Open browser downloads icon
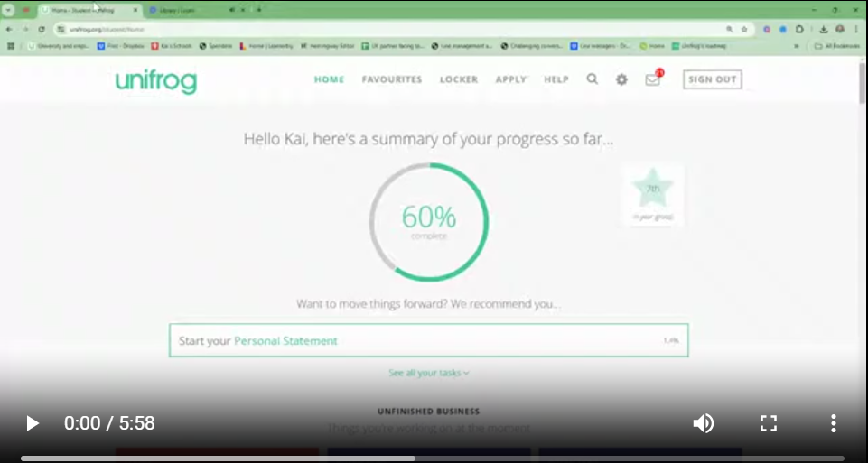Screen dimensions: 868x463 [824, 29]
